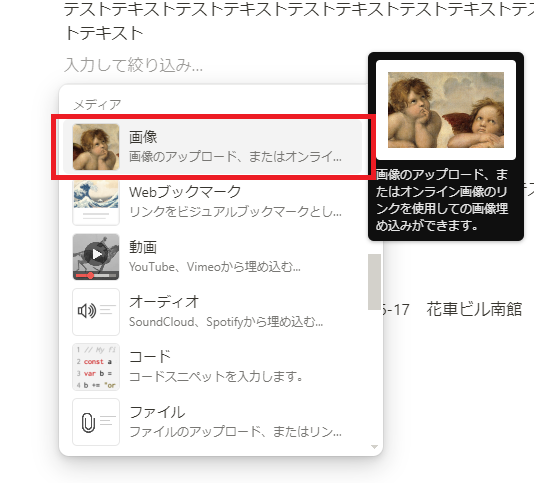Add a コード block
534x483 pixels.
pos(213,367)
